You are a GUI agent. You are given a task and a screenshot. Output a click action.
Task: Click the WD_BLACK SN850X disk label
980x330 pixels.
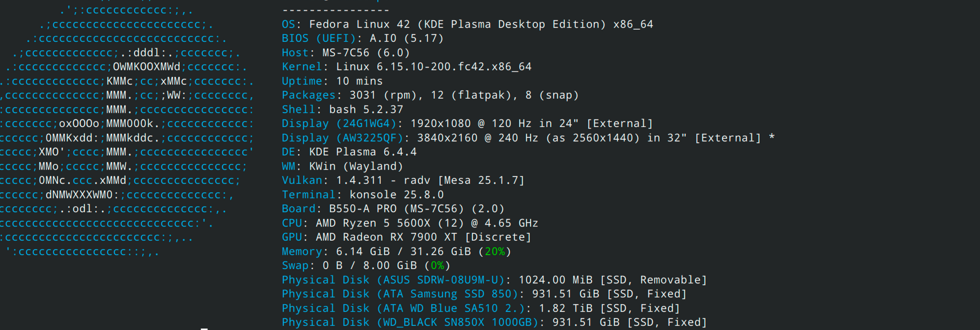[x=410, y=323]
